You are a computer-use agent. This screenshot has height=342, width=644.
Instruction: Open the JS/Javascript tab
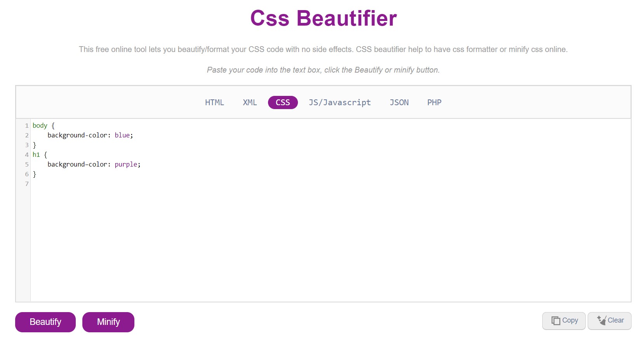(x=339, y=102)
